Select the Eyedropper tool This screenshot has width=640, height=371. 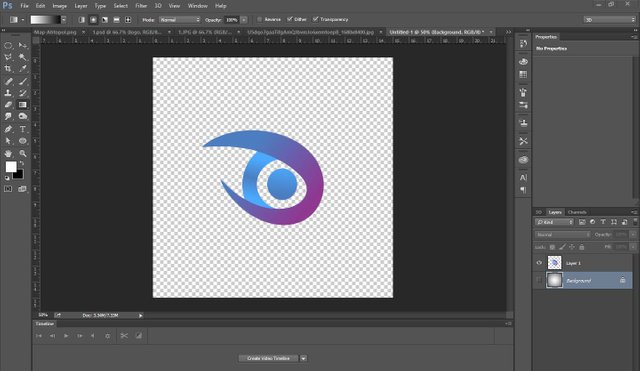click(x=23, y=69)
